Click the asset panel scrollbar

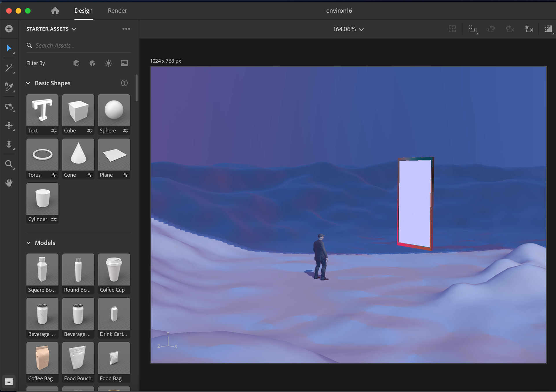[137, 88]
